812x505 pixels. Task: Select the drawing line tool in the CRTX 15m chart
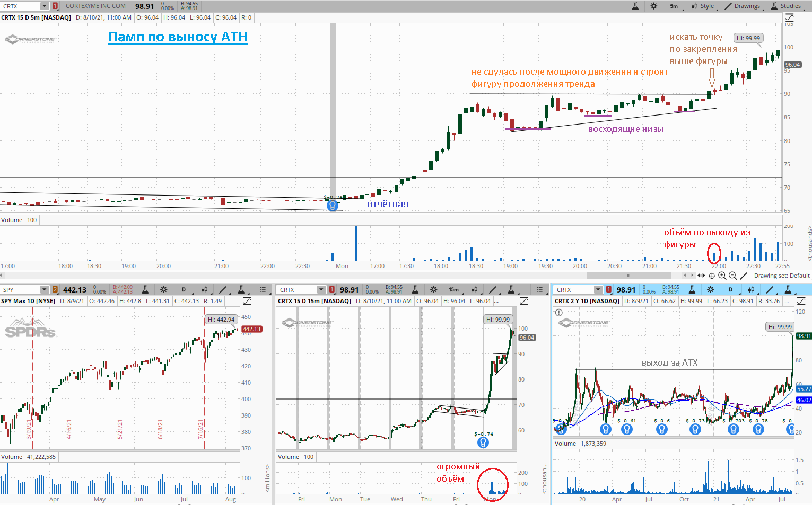(x=493, y=290)
